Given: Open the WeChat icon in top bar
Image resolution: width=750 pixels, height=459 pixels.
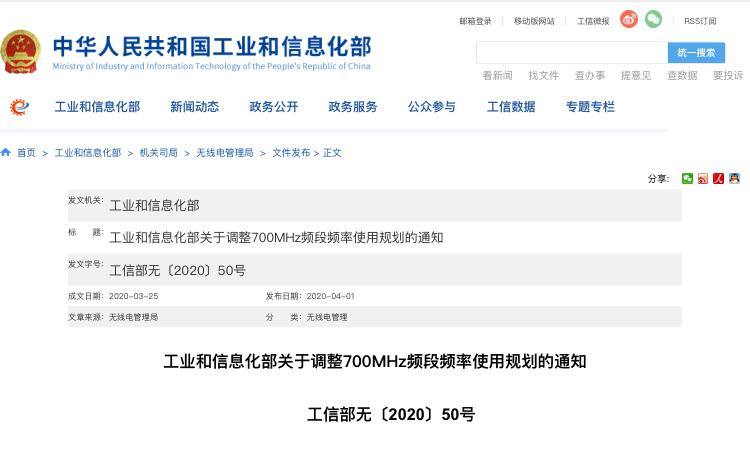Looking at the screenshot, I should tap(653, 19).
